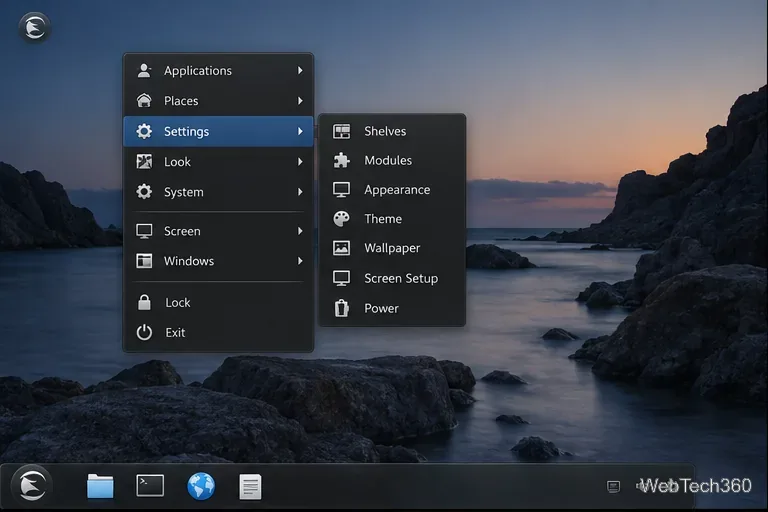Click the Look picture icon
Screen dimensions: 768x512
[x=144, y=162]
